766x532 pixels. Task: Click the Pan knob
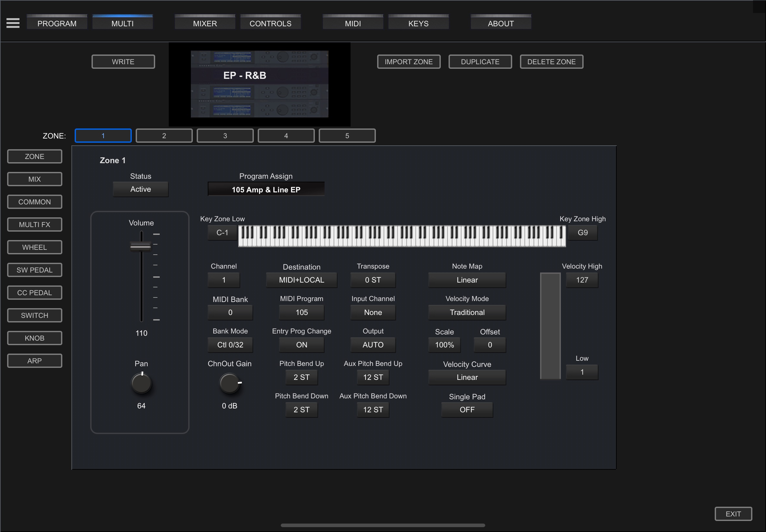[x=142, y=383]
